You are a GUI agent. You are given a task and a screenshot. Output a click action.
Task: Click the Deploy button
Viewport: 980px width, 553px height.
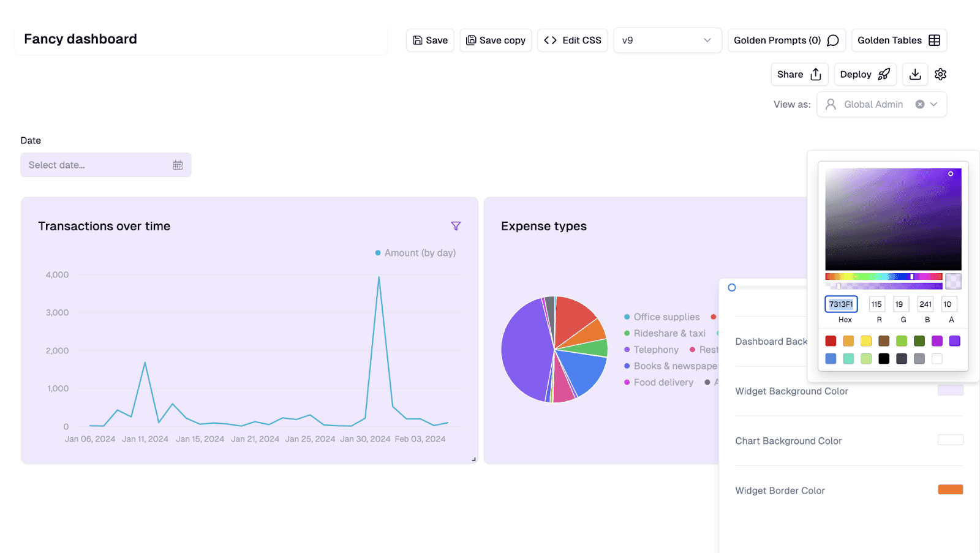[x=864, y=74]
